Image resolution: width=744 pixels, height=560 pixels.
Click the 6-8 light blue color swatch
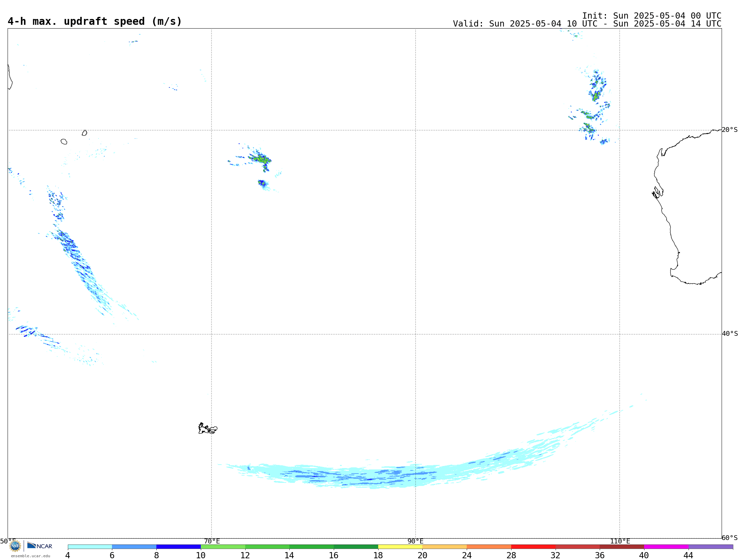pos(134,547)
